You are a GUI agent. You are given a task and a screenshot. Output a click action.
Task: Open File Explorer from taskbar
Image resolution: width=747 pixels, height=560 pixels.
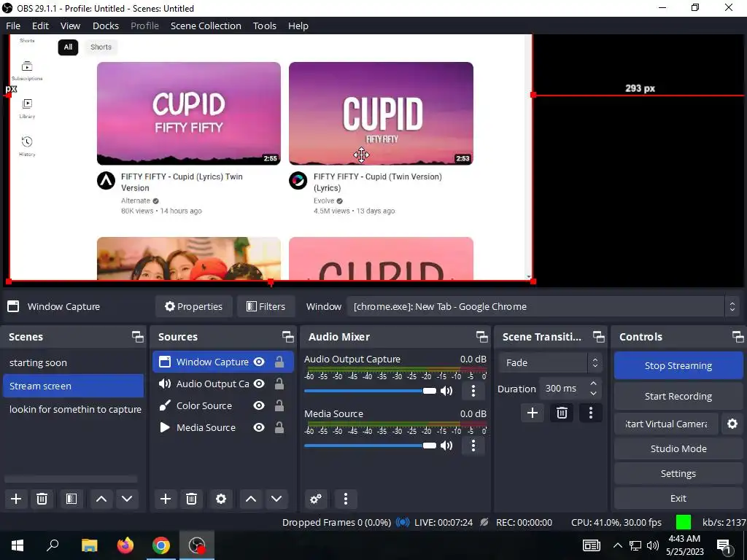pos(89,545)
